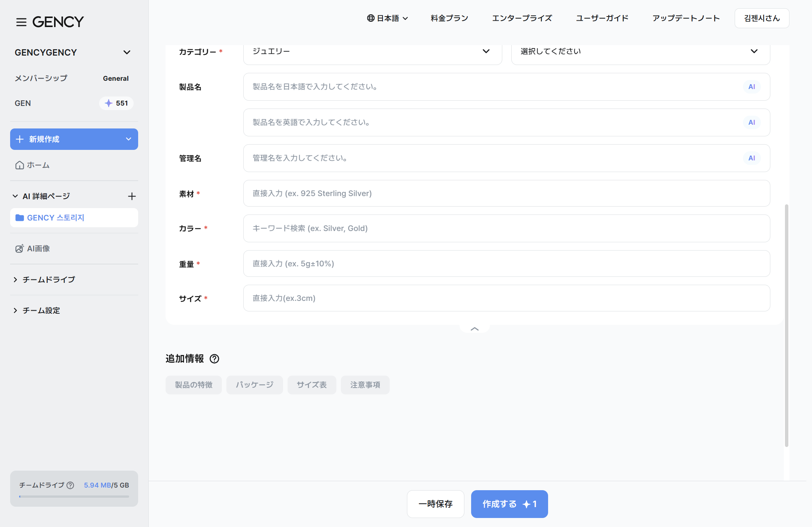Open the 新規作成 dropdown button
Viewport: 812px width, 527px height.
click(x=74, y=139)
